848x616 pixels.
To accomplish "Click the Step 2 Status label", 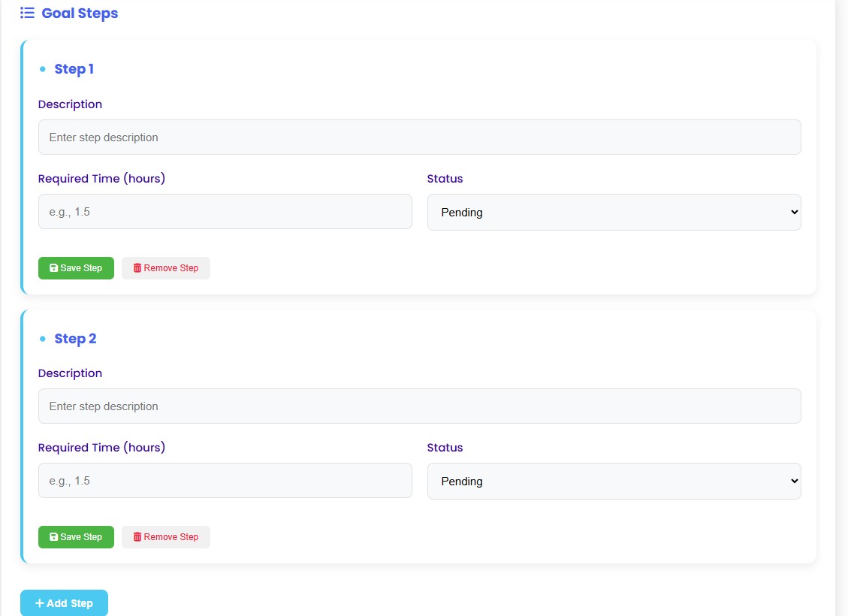I will point(445,448).
